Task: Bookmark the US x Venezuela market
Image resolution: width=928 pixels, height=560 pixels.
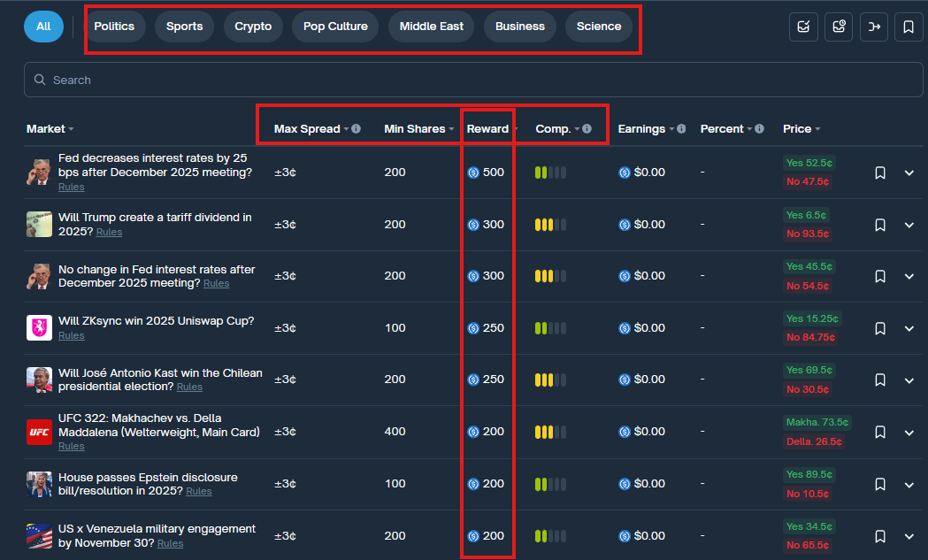Action: 880,536
